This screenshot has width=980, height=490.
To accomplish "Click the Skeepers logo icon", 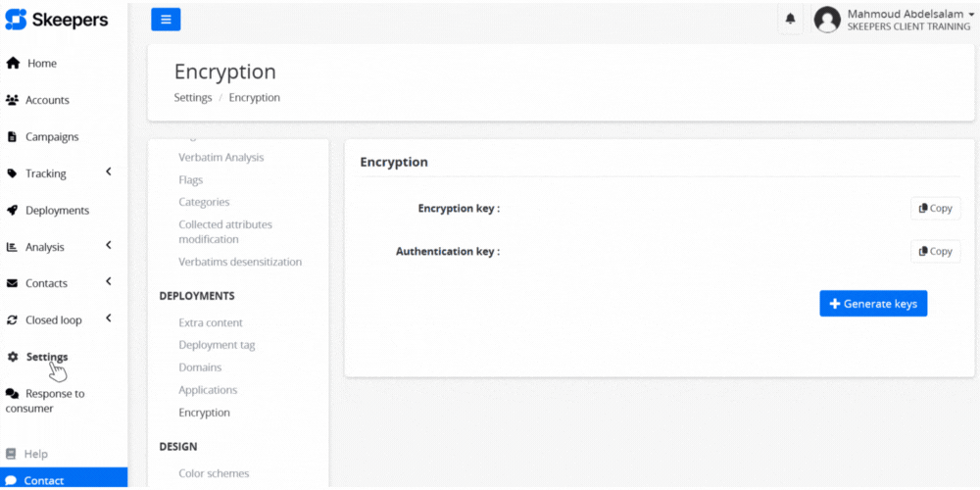I will click(x=16, y=20).
